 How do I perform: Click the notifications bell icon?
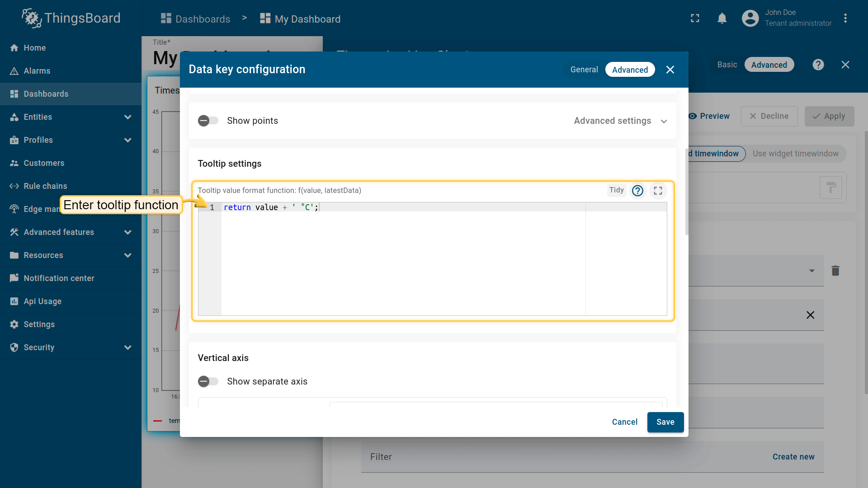point(722,19)
